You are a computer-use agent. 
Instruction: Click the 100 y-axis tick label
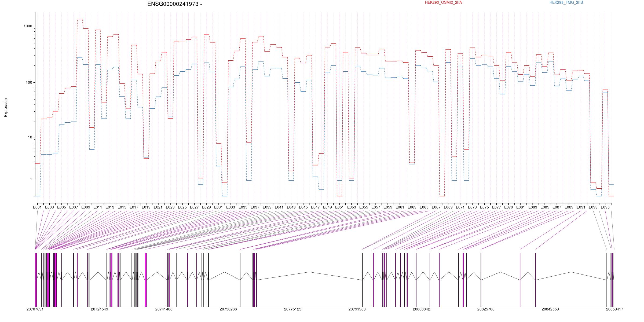[x=29, y=82]
